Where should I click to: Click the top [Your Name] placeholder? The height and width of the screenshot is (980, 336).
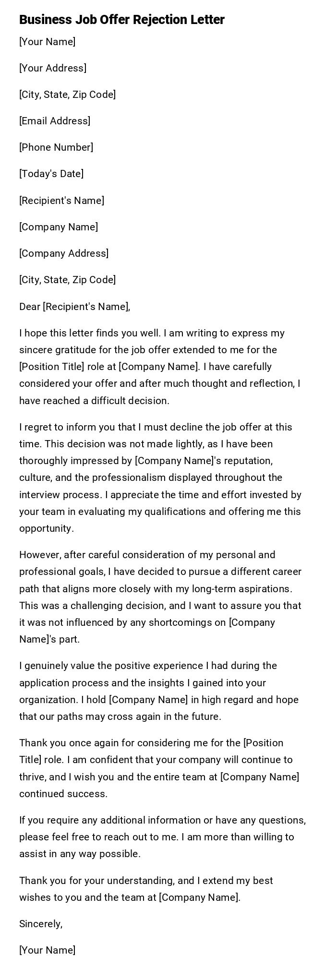47,42
